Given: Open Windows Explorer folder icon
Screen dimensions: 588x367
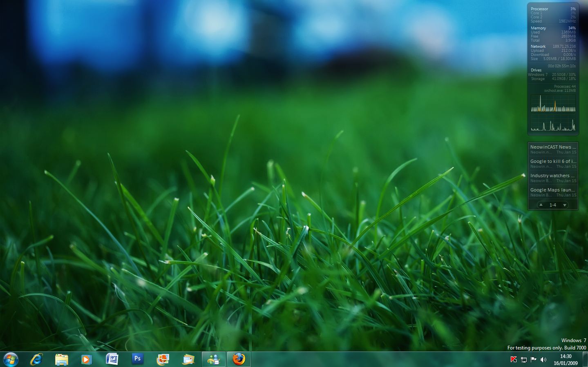Looking at the screenshot, I should pyautogui.click(x=61, y=359).
